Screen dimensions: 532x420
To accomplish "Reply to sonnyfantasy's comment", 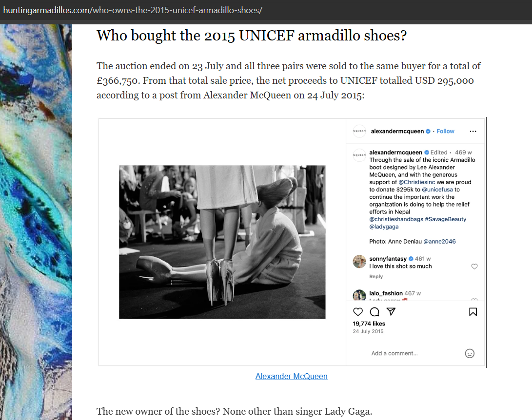I will (x=376, y=276).
